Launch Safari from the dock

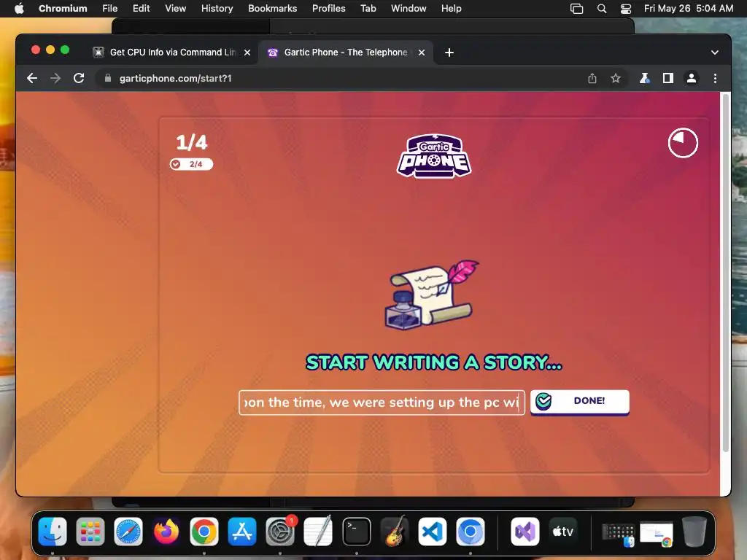(128, 532)
